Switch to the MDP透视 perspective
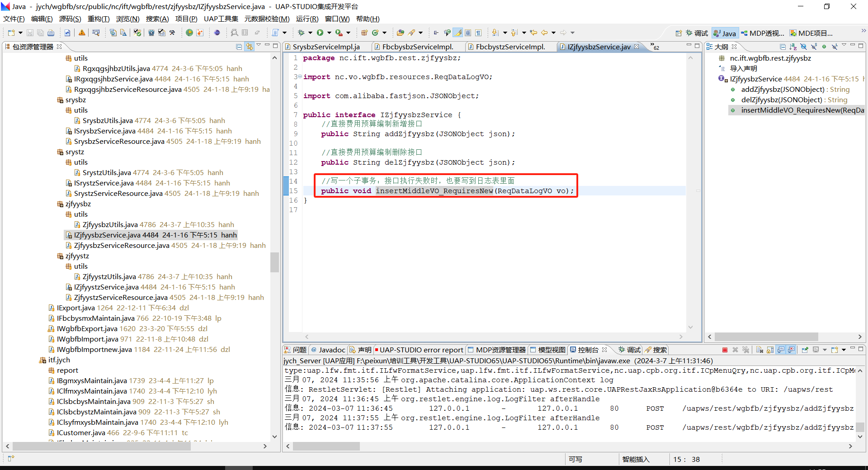Screen dimensions: 868x470 pos(763,33)
